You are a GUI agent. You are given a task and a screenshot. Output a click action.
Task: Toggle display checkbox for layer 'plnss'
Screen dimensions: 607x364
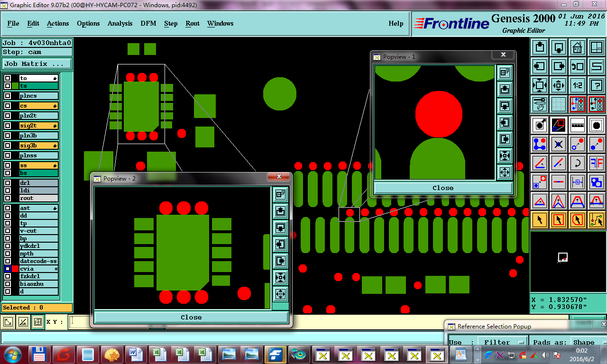coord(8,155)
